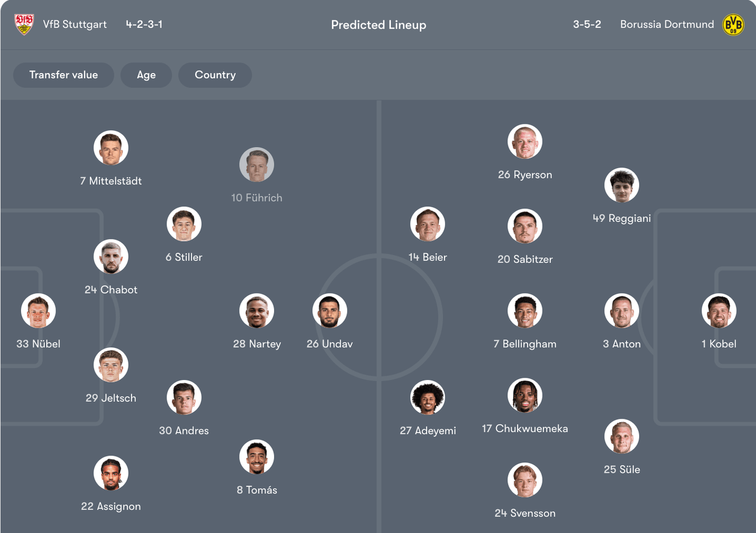Click the Borussia Dortmund BVB logo
756x533 pixels.
tap(733, 25)
